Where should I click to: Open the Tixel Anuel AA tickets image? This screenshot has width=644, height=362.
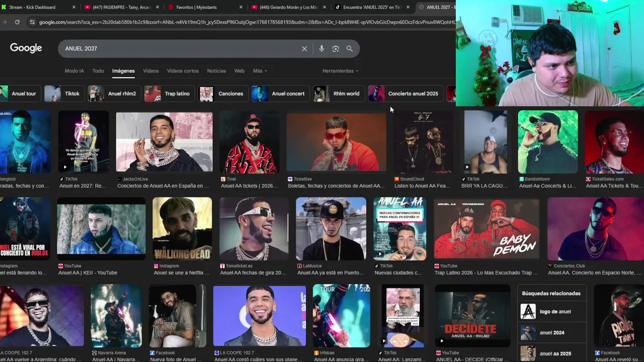coord(250,142)
